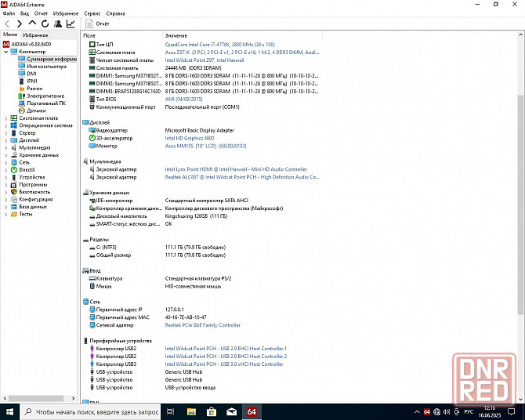
Task: Click the taskbar search box
Action: coord(90,412)
